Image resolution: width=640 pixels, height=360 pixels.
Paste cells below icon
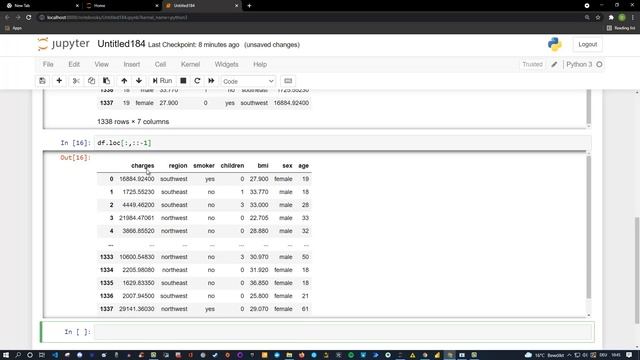pos(107,81)
